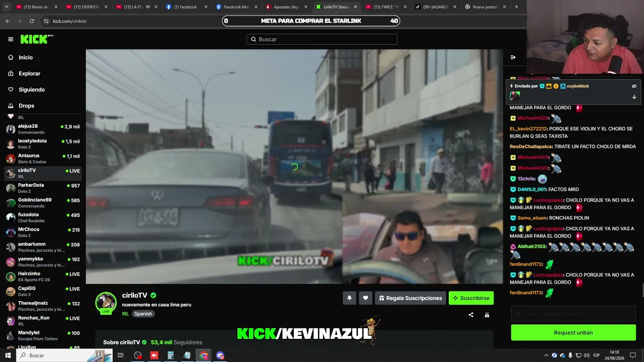Screen dimensions: 644x362
Task: Click the ciriloTV profile avatar
Action: tap(106, 303)
